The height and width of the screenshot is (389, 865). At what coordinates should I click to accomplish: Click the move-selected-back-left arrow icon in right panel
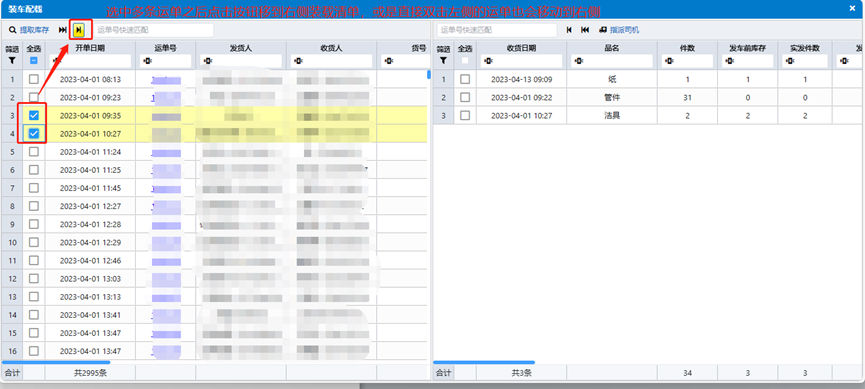coord(569,30)
